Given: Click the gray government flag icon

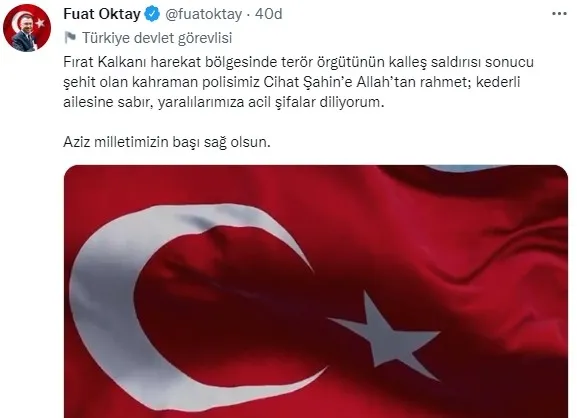Looking at the screenshot, I should click(70, 38).
